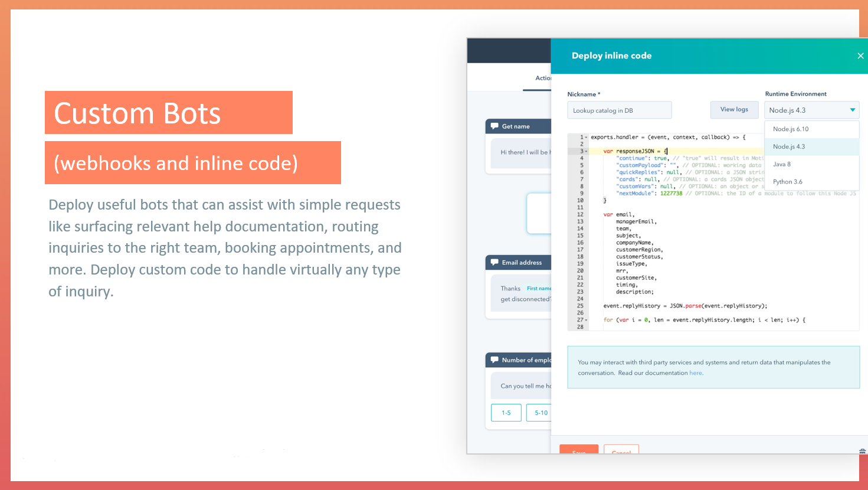Image resolution: width=868 pixels, height=490 pixels.
Task: Collapse the code fold arrow on line 3
Action: pos(586,152)
